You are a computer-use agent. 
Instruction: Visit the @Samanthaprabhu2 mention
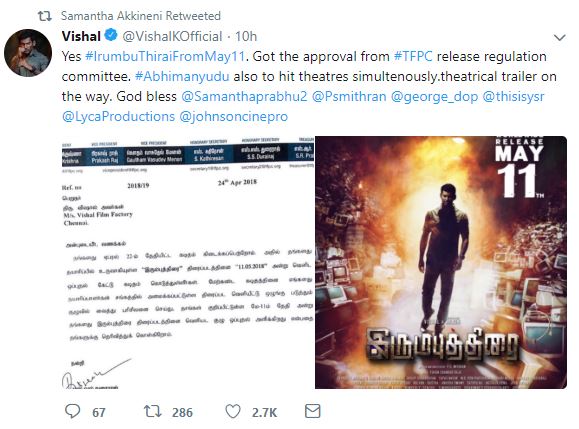coord(244,96)
